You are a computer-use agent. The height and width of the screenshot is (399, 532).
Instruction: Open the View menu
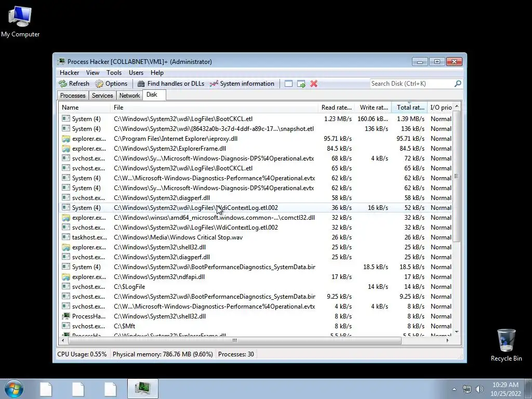click(x=92, y=73)
